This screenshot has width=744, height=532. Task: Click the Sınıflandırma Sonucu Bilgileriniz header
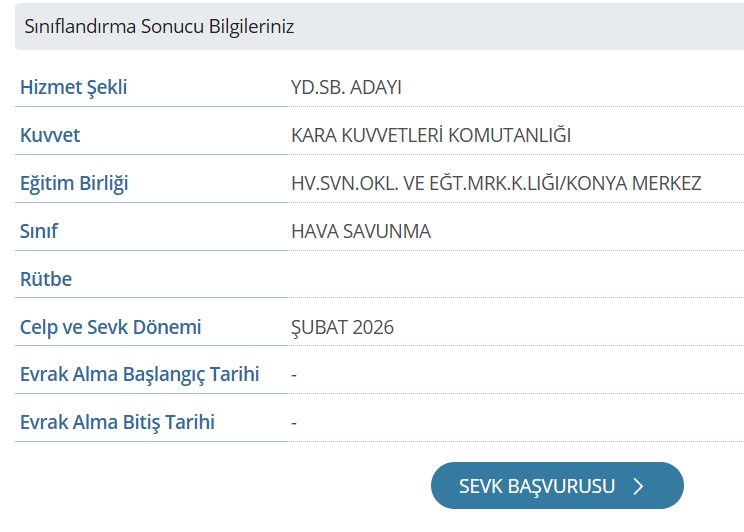coord(159,27)
